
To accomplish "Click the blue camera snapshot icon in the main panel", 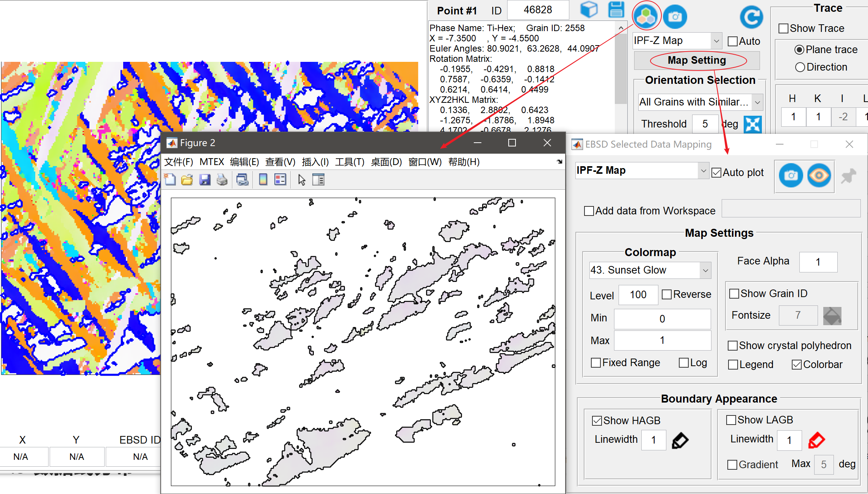I will pos(675,17).
